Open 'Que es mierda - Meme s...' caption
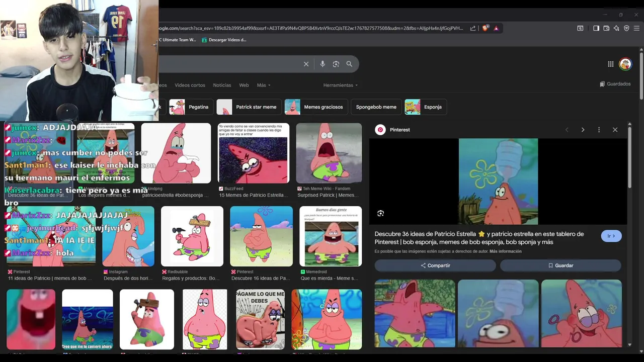This screenshot has height=362, width=644. click(x=329, y=278)
